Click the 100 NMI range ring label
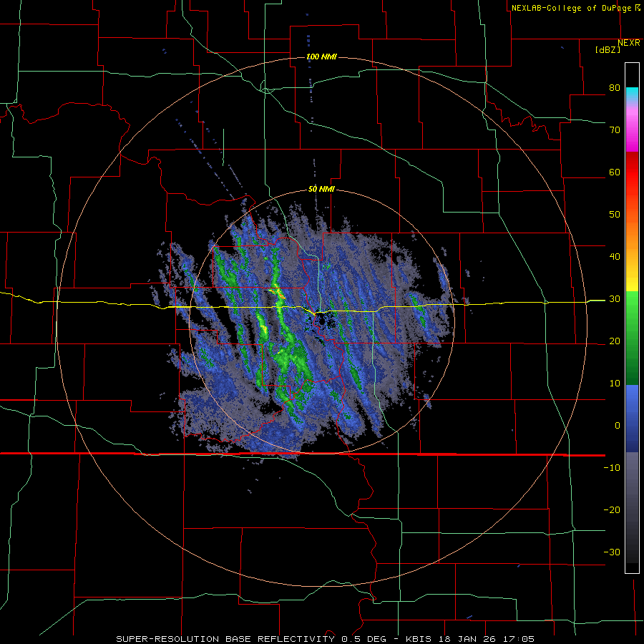 coord(321,57)
